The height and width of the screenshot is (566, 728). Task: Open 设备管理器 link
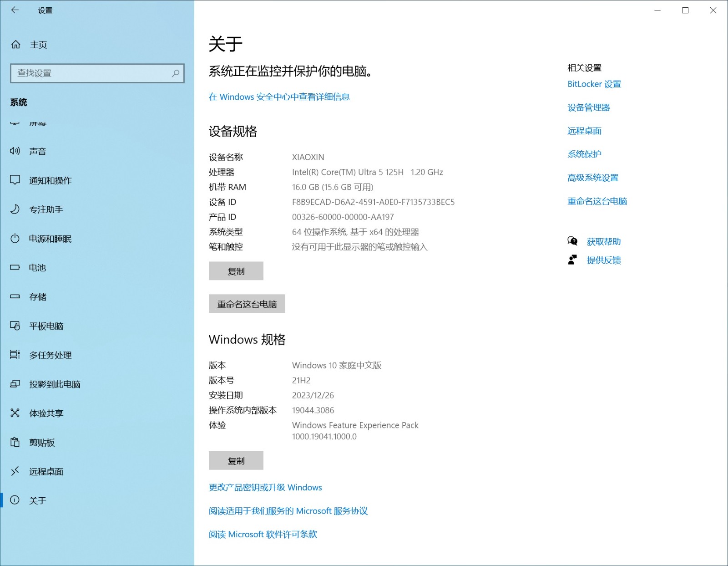tap(589, 107)
